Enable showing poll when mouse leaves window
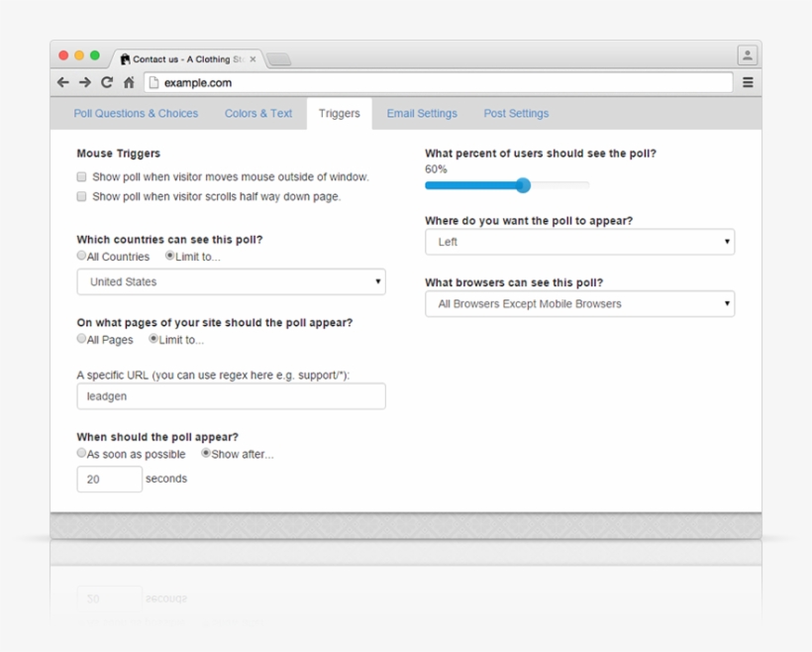This screenshot has height=652, width=812. [81, 176]
